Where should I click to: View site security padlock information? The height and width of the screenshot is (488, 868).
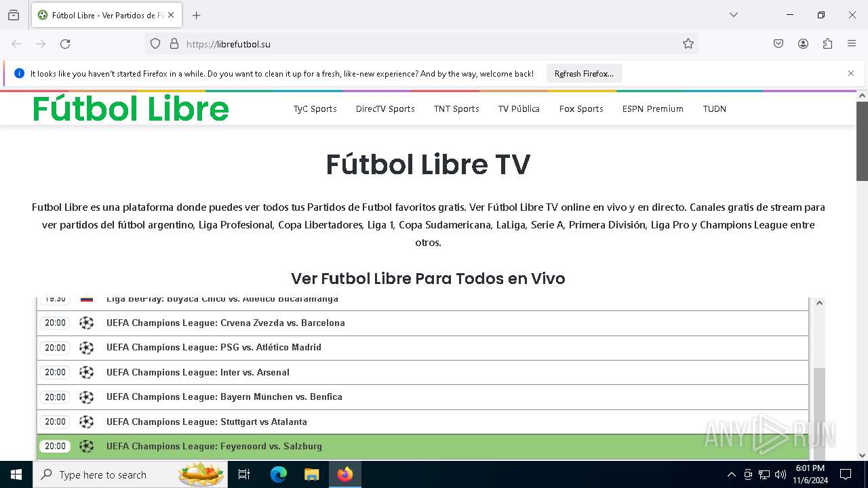click(174, 43)
